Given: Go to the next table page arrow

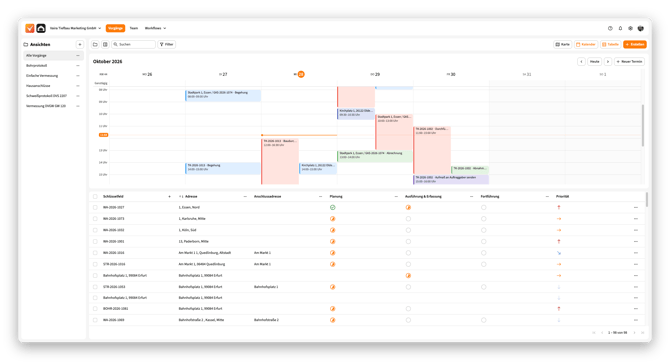Looking at the screenshot, I should point(635,333).
